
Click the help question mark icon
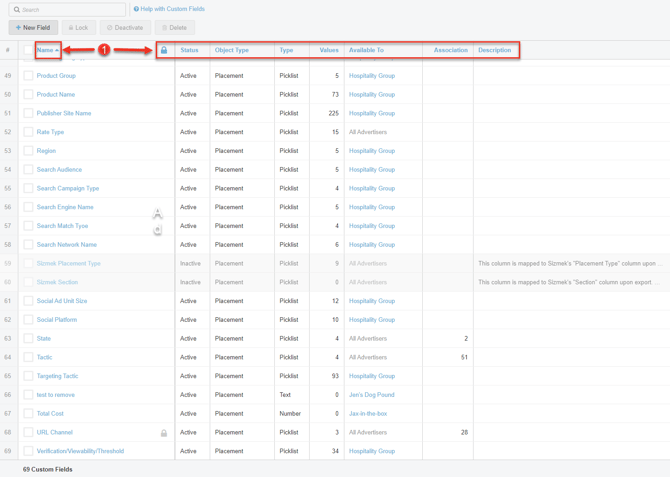coord(136,9)
